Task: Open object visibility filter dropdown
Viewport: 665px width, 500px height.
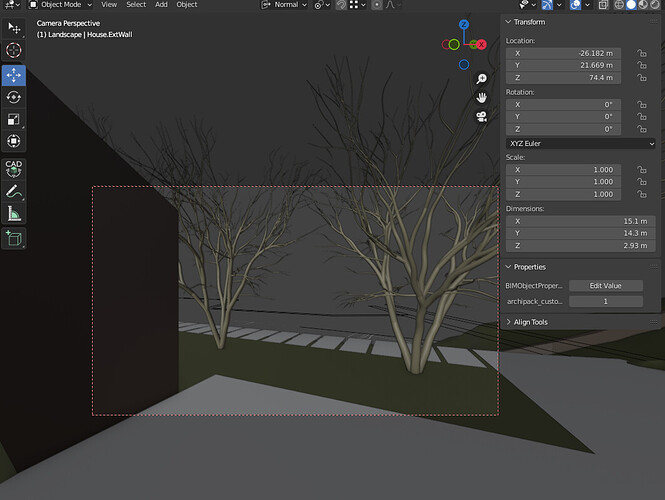Action: [528, 5]
